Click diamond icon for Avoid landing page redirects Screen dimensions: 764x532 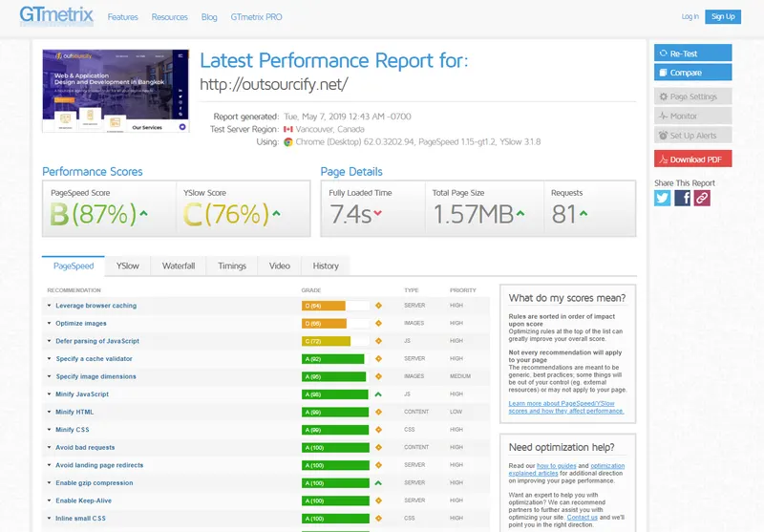[x=378, y=465]
